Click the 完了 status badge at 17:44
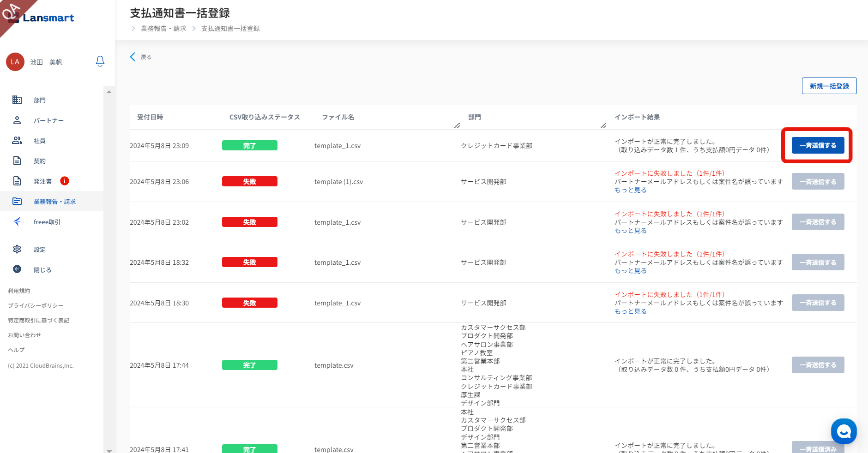The height and width of the screenshot is (453, 868). [x=250, y=365]
